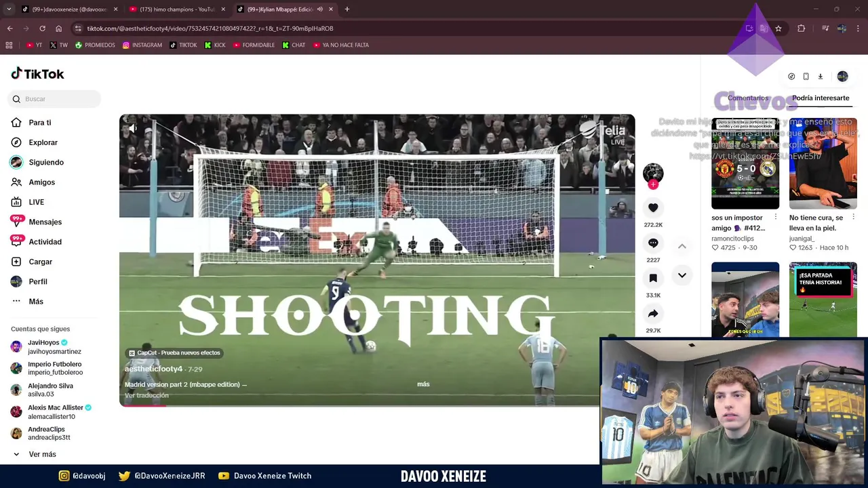
Task: Bookmark this page with the star icon
Action: click(x=778, y=28)
